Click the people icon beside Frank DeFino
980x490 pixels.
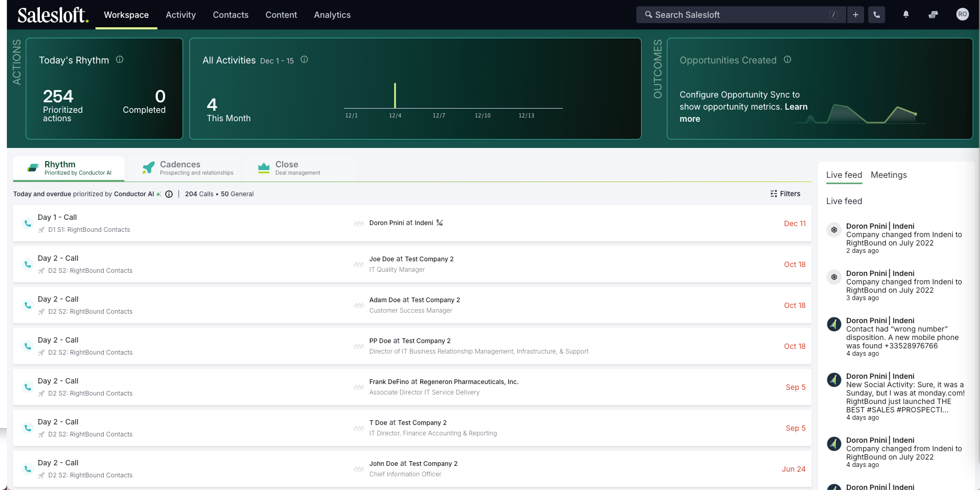(x=359, y=387)
